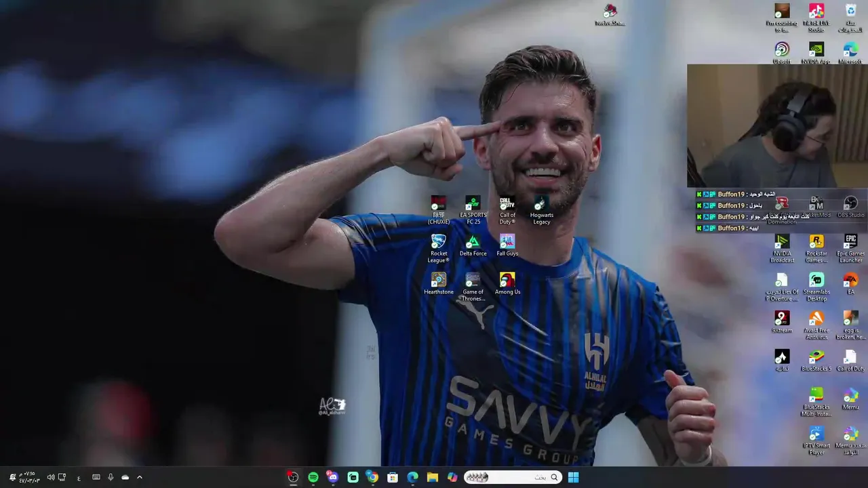The height and width of the screenshot is (488, 868).
Task: Open the BlueStacks 5 shortcut
Action: pos(816,361)
